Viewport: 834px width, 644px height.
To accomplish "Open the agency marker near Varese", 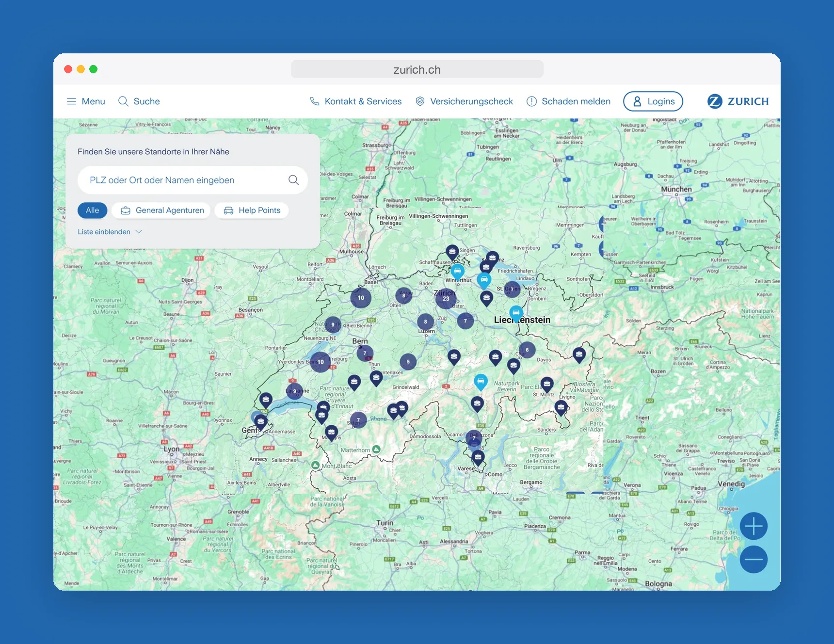I will tap(478, 457).
